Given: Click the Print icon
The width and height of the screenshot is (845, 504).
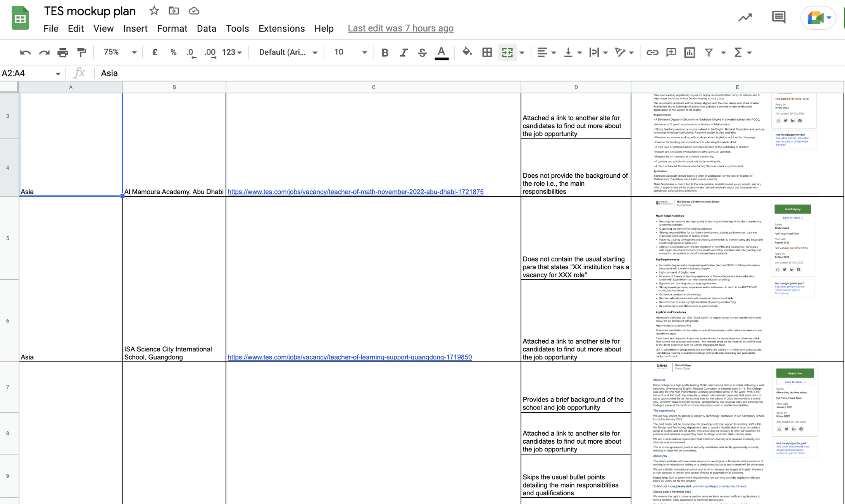Looking at the screenshot, I should pos(63,52).
